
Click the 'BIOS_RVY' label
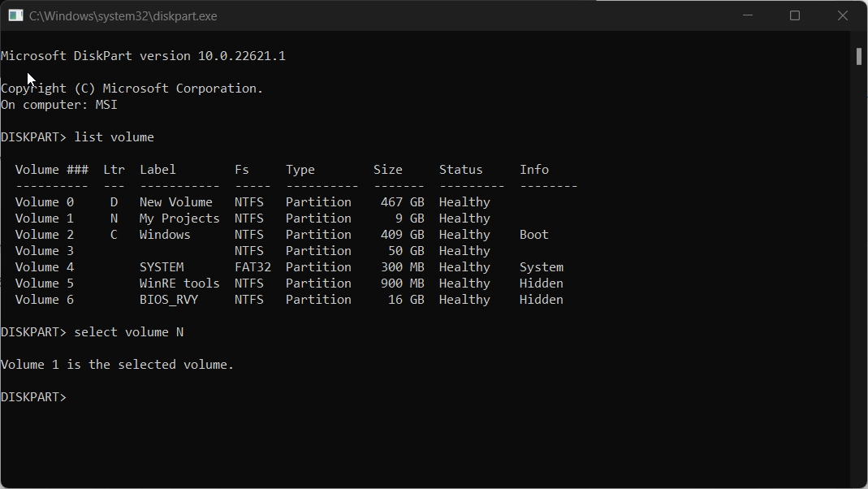coord(169,300)
